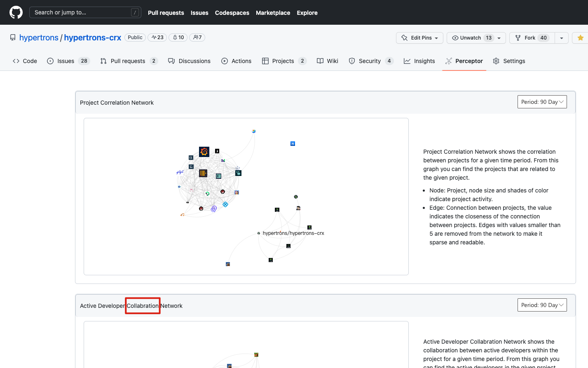Switch to the Issues tab
Image resolution: width=588 pixels, height=368 pixels.
[x=66, y=61]
